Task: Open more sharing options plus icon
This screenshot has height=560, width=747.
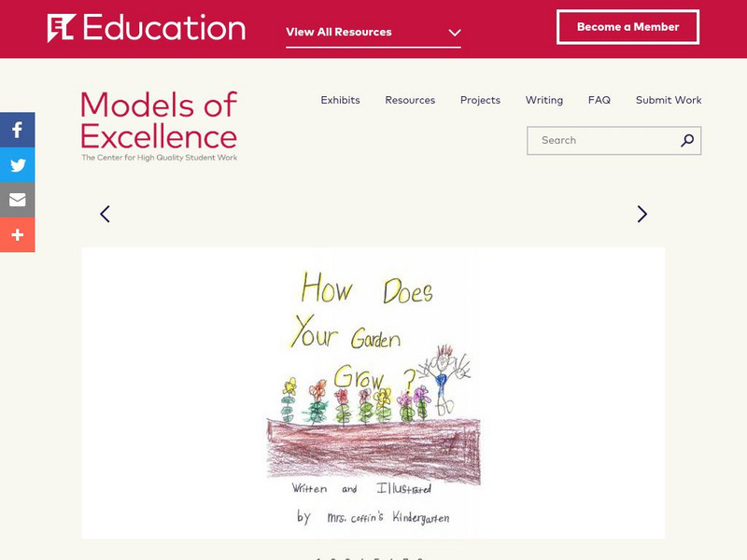Action: click(x=17, y=235)
